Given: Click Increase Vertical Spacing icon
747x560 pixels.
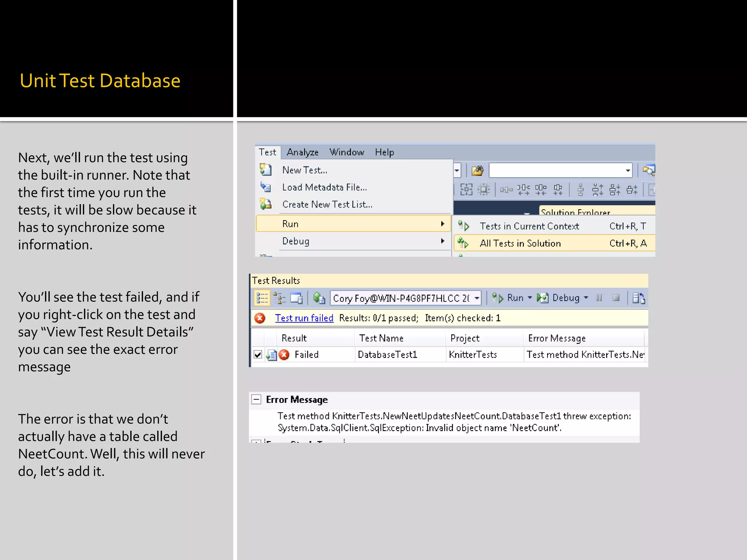Looking at the screenshot, I should pos(597,190).
